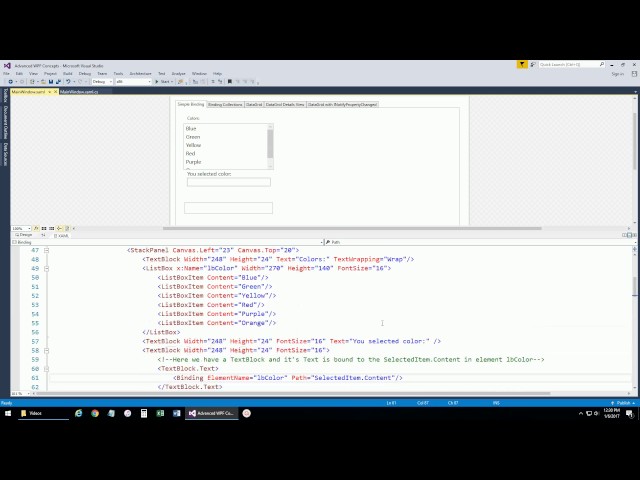Viewport: 640px width, 480px height.
Task: Open the Data Sources side panel
Action: click(x=5, y=154)
